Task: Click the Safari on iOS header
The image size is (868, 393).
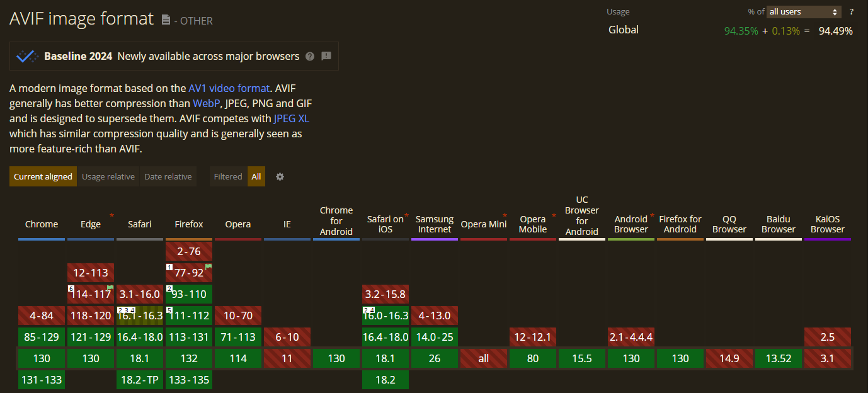Action: [x=385, y=224]
